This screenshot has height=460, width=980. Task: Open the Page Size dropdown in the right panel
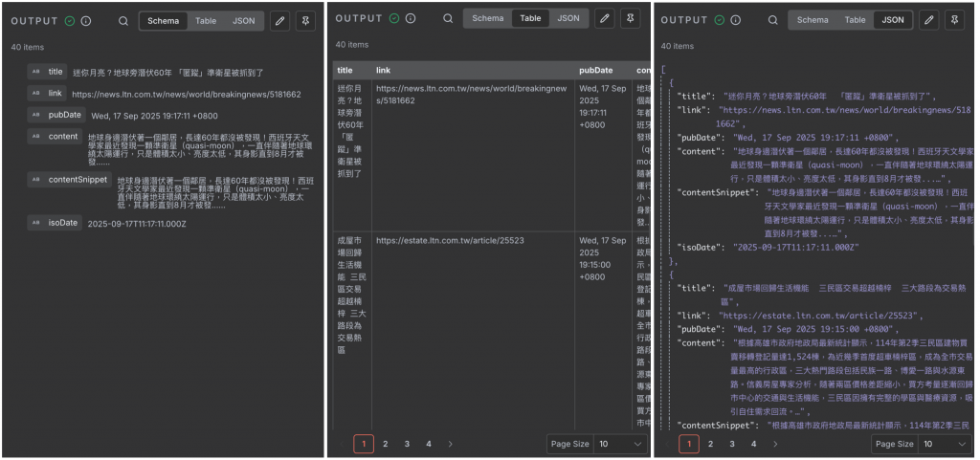[945, 444]
